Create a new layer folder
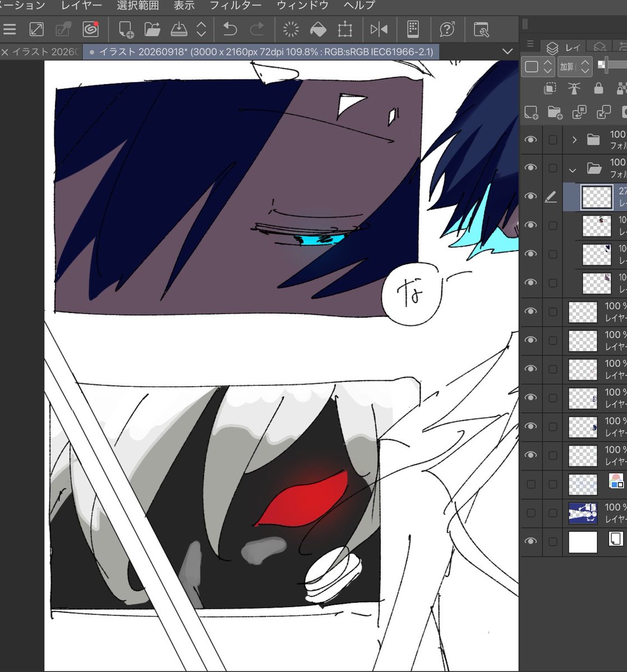 coord(555,113)
